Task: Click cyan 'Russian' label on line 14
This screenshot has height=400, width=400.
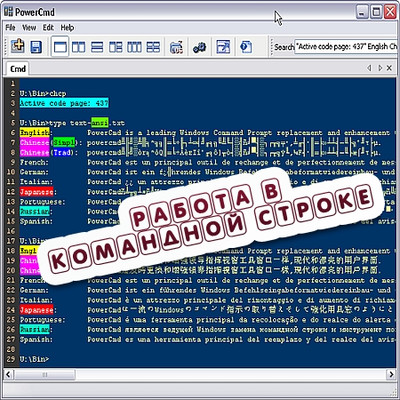Action: [x=34, y=211]
